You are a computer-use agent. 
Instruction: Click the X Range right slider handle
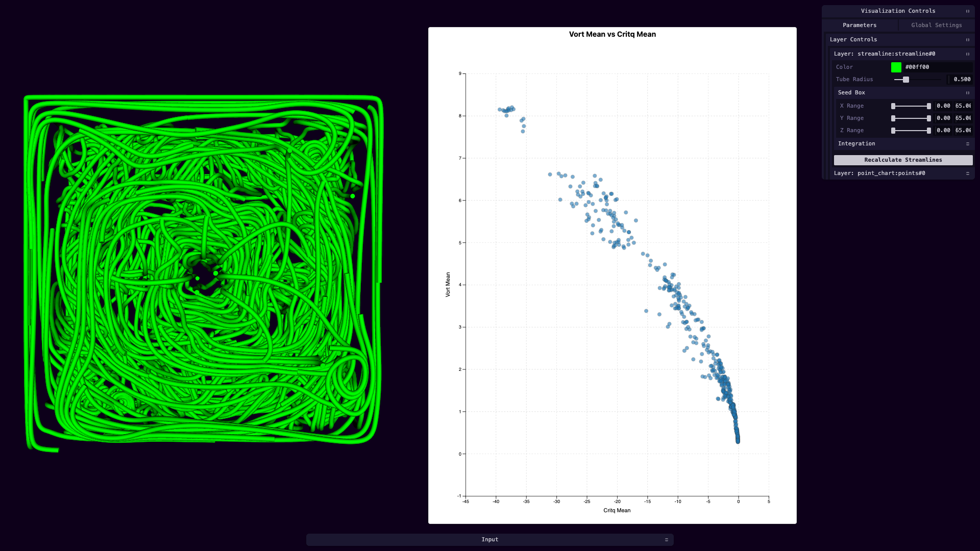(x=929, y=106)
